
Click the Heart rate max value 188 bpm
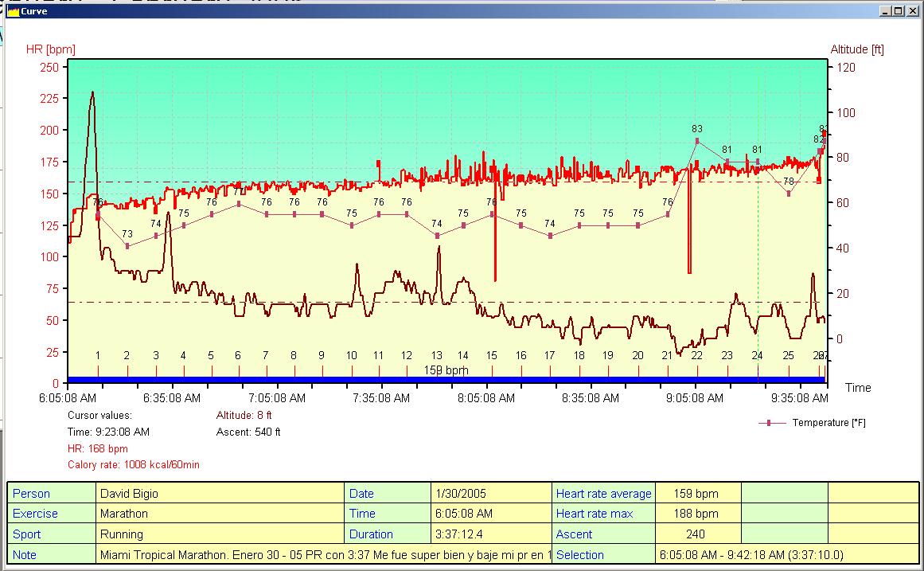(696, 514)
